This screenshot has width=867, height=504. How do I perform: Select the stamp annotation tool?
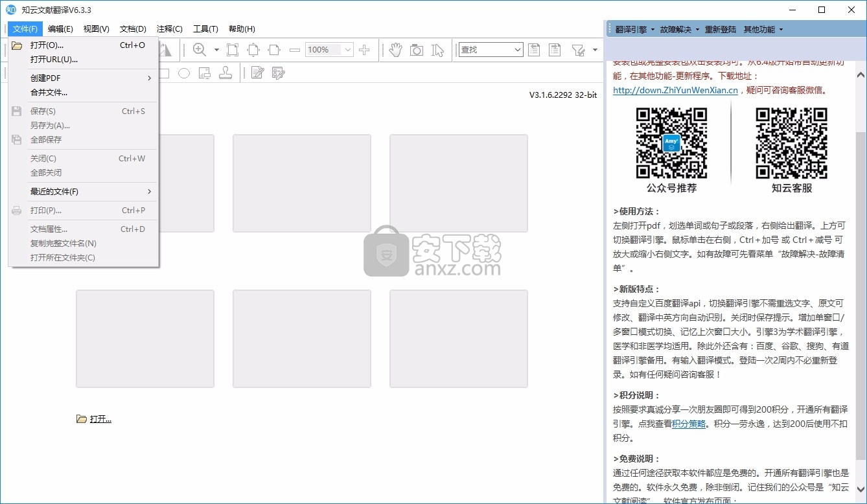(x=225, y=73)
